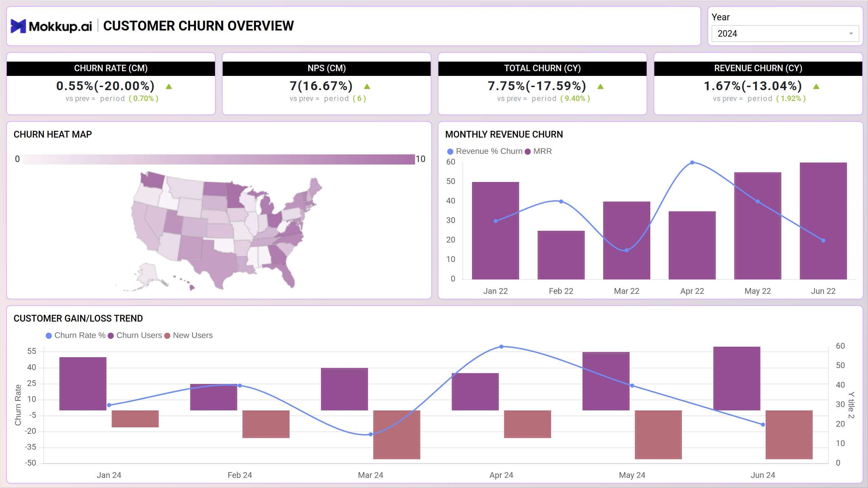Select the Apr 24 New Users bar
This screenshot has height=488, width=868.
528,424
